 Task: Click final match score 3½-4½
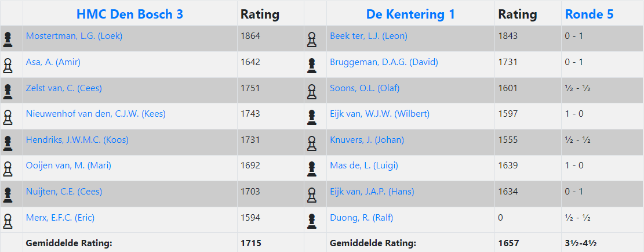580,243
